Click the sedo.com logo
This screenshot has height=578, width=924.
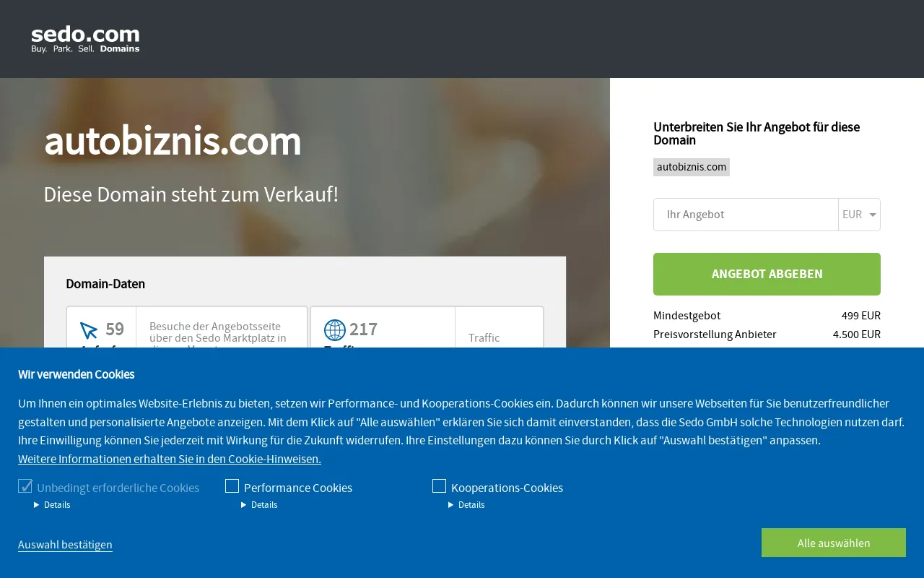point(85,40)
